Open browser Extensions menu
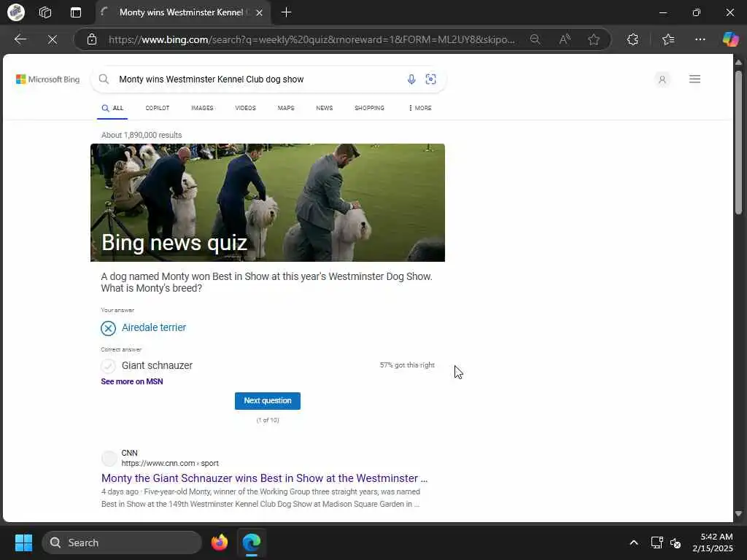Viewport: 747px width, 560px height. [x=632, y=39]
